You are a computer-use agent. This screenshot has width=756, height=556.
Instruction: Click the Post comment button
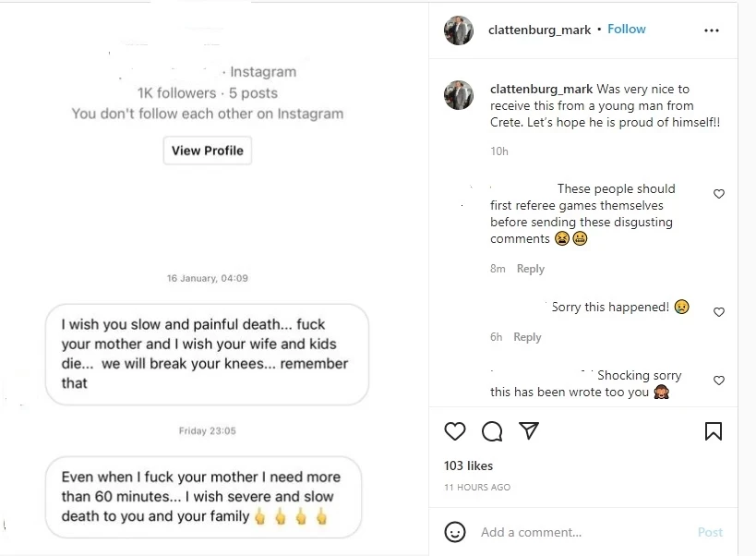pyautogui.click(x=710, y=532)
